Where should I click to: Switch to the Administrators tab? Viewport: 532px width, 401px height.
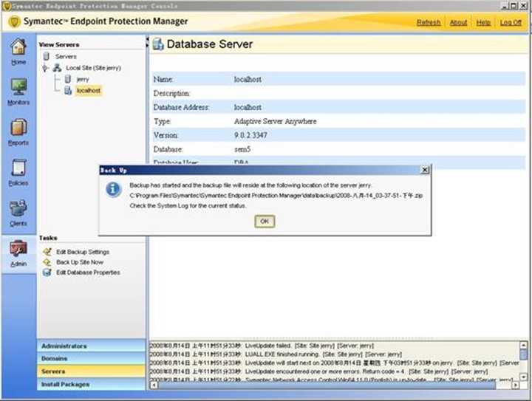[x=92, y=346]
